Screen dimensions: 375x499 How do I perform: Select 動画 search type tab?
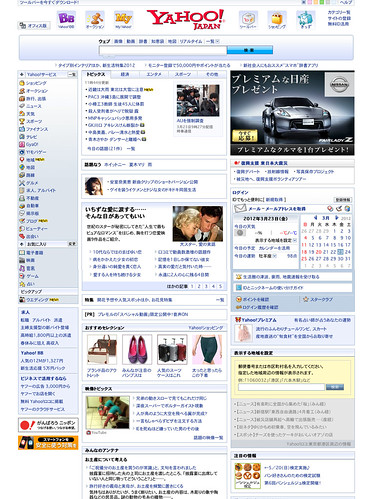[x=131, y=41]
